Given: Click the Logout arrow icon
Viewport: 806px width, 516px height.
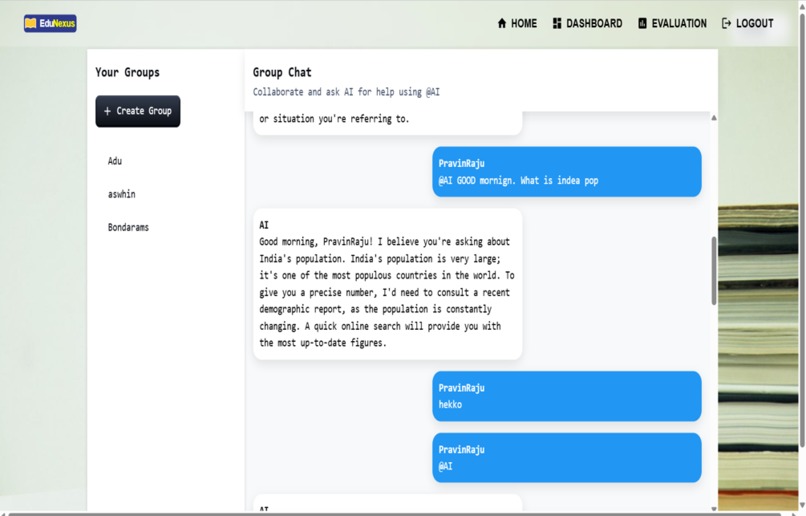Looking at the screenshot, I should point(726,23).
